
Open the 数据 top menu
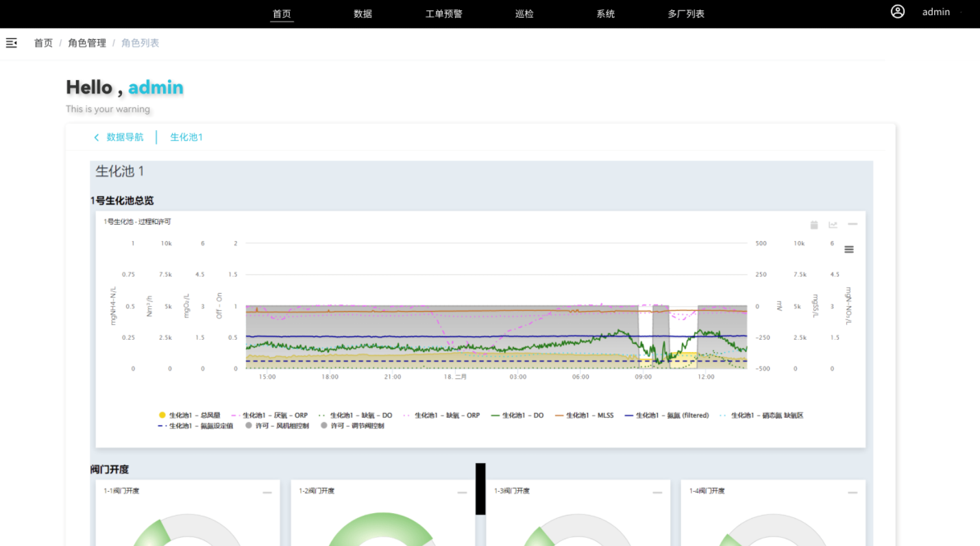click(363, 14)
